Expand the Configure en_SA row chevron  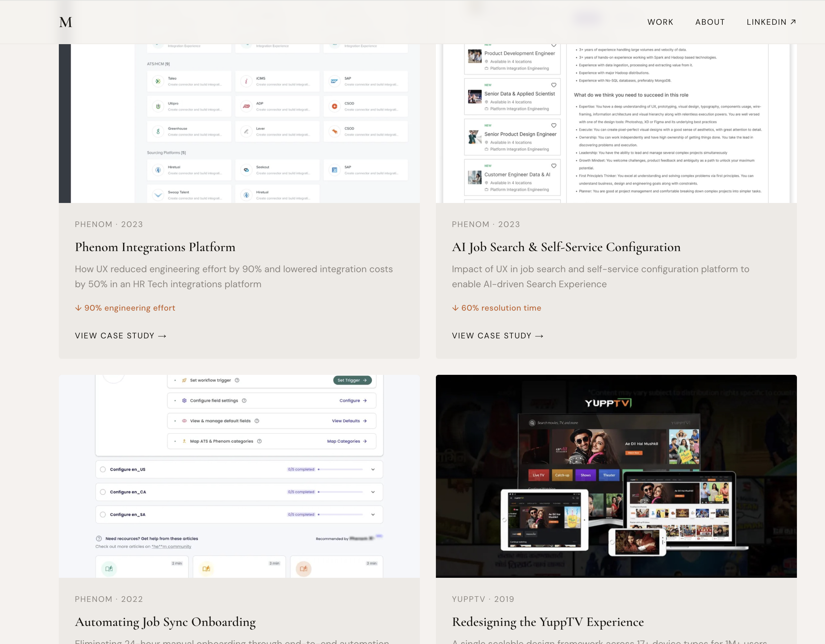373,515
